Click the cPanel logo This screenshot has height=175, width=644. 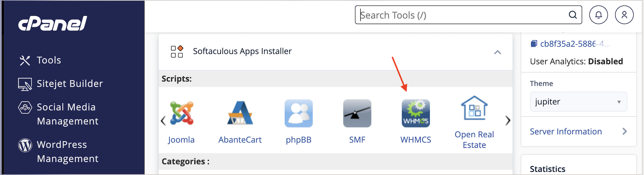pyautogui.click(x=52, y=23)
